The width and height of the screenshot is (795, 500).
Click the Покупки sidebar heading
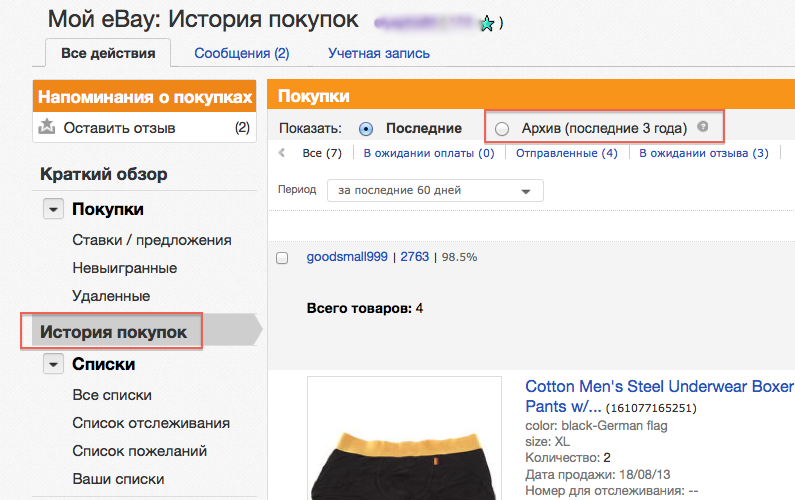tap(107, 209)
